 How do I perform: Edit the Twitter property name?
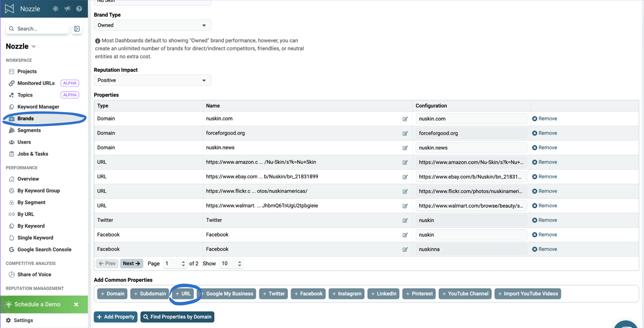(405, 220)
